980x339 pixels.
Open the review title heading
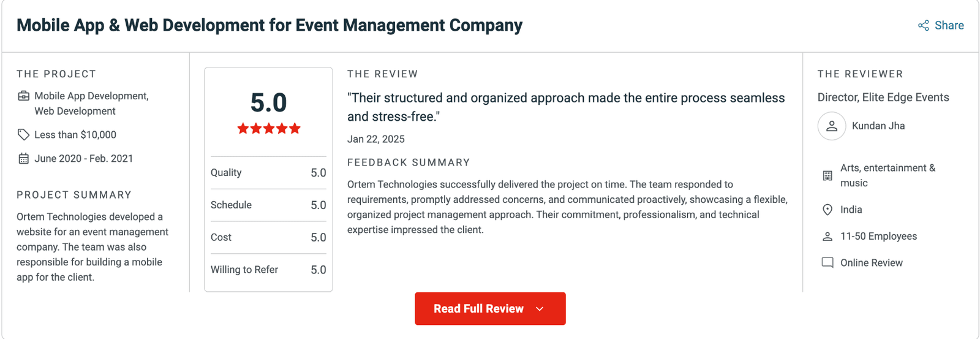pos(269,26)
